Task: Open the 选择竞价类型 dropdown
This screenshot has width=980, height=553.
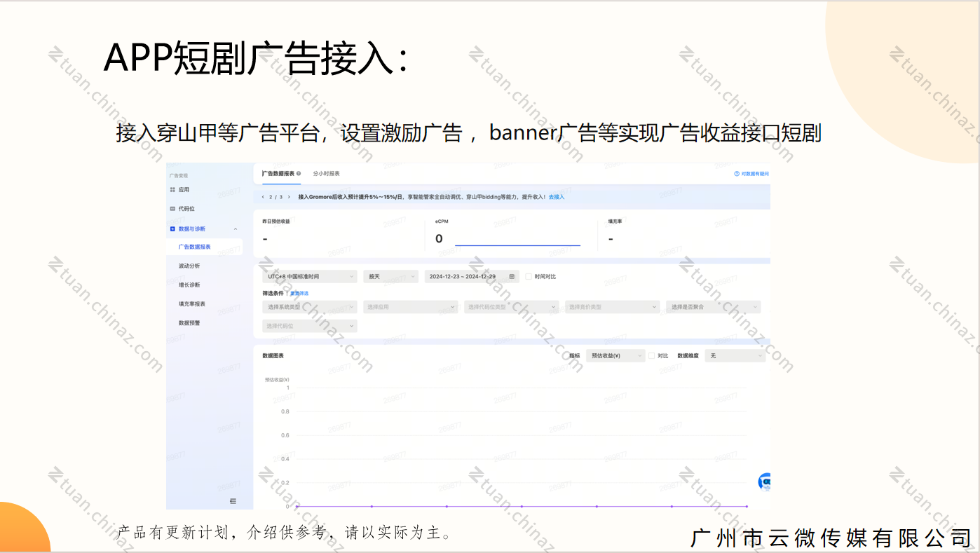Action: coord(613,307)
